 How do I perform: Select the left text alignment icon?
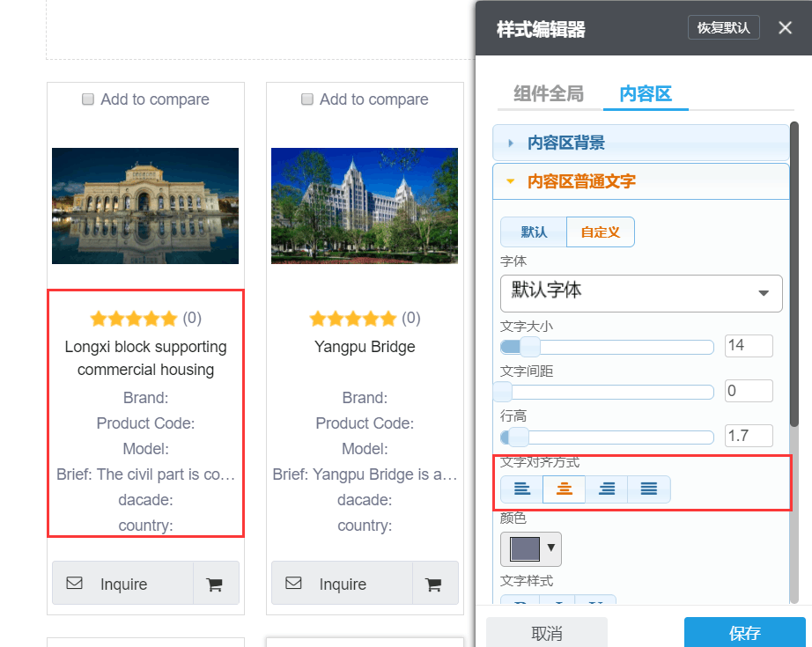[x=521, y=489]
